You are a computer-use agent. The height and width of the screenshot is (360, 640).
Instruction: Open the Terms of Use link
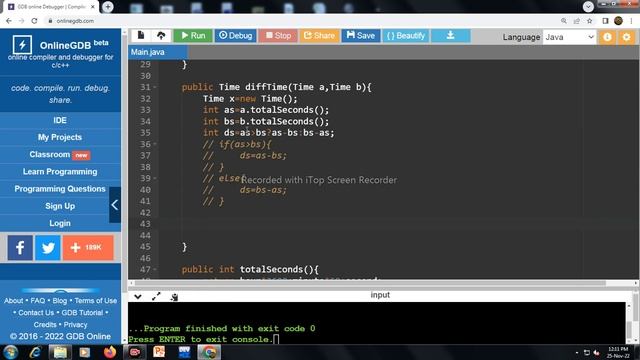click(x=96, y=301)
